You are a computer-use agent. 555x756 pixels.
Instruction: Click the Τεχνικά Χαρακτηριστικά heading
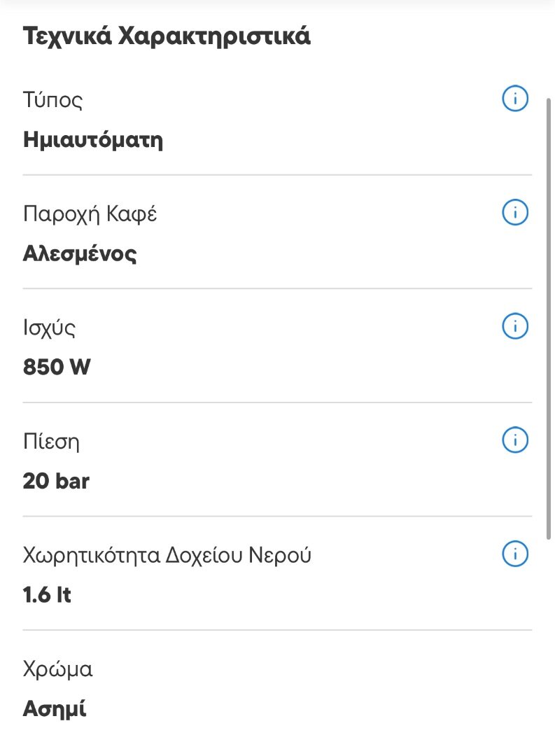[167, 36]
